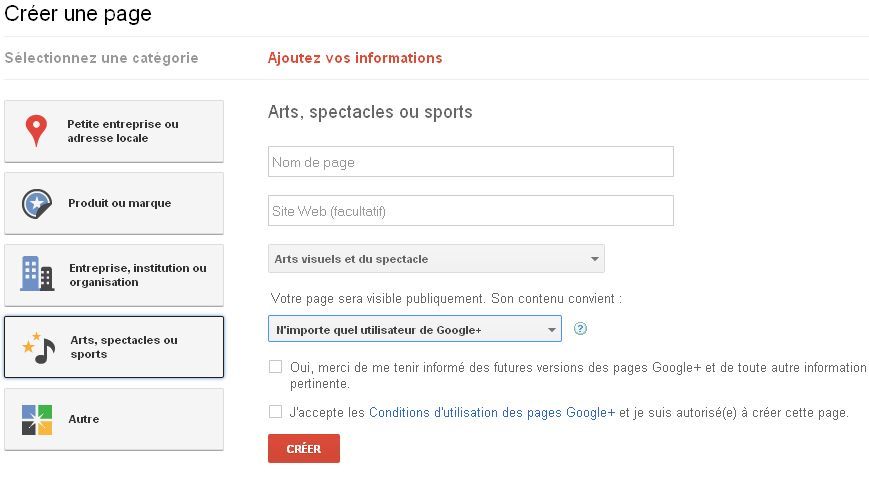Screen dimensions: 869x482
Task: Click the arrow of the audience dropdown
Action: [x=551, y=330]
